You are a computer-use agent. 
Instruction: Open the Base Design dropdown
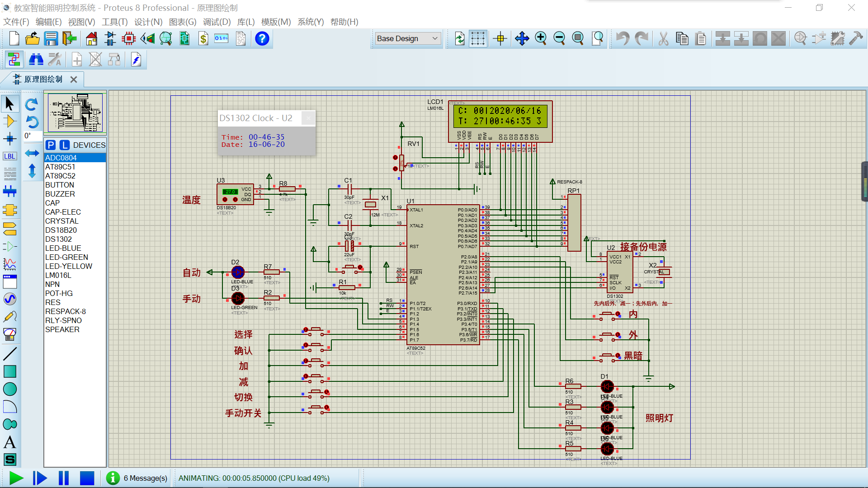pyautogui.click(x=408, y=38)
